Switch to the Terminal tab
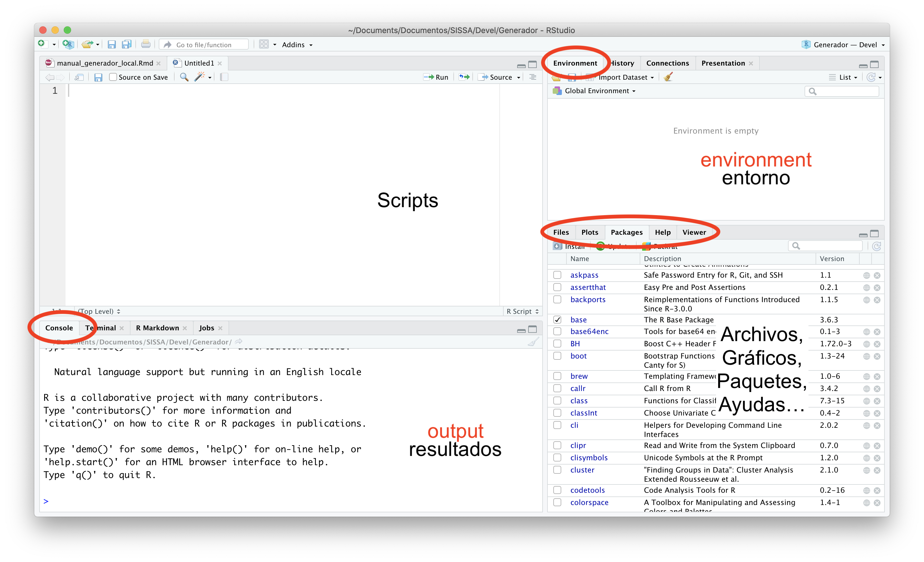Screen dimensions: 924x562 click(x=100, y=328)
